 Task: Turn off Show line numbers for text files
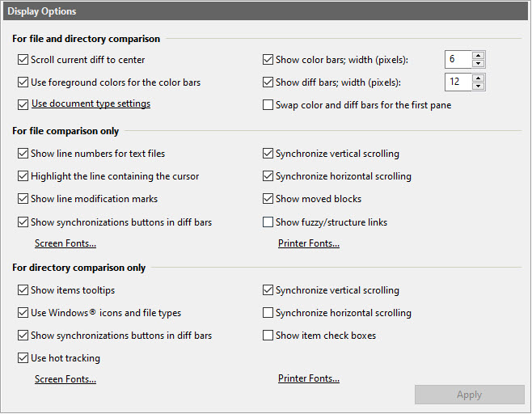23,154
